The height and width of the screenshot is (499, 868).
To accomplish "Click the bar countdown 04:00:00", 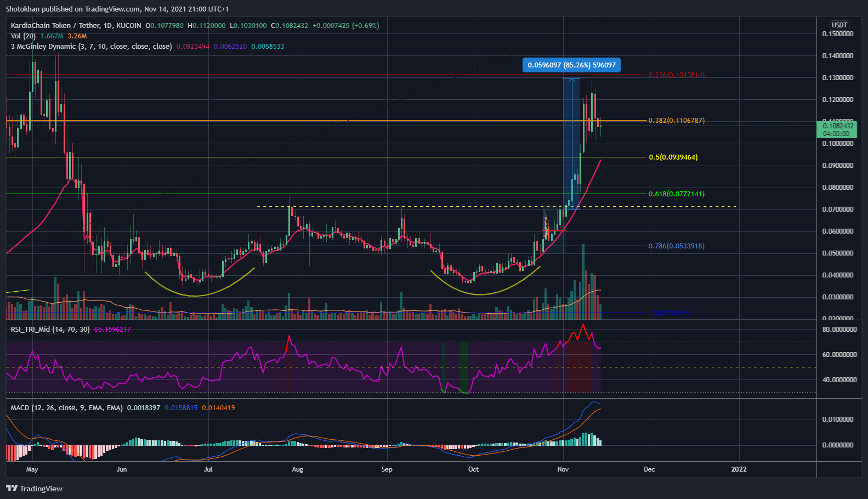I will 836,134.
